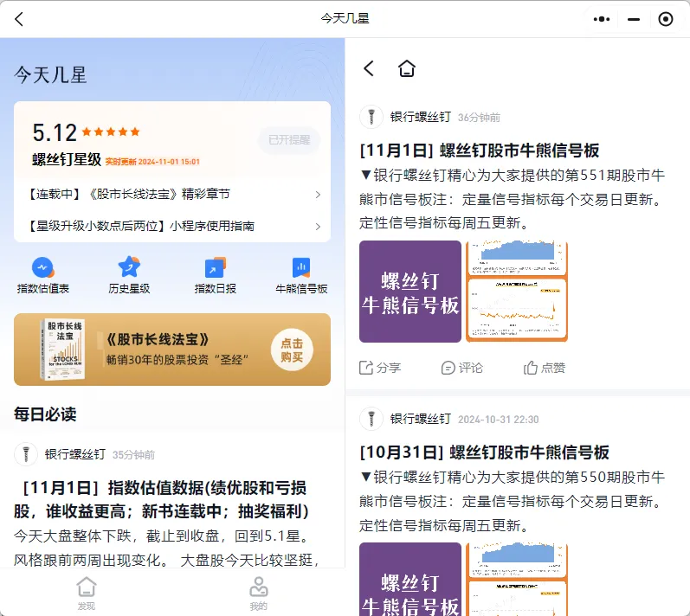The image size is (690, 616).
Task: Click 实时更新 2024-11-01 15:01 timestamp
Action: (152, 162)
